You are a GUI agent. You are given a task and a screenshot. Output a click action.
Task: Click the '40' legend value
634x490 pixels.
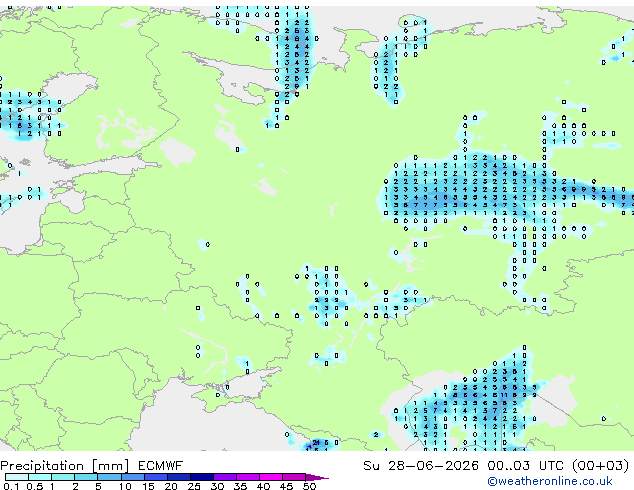(x=264, y=486)
